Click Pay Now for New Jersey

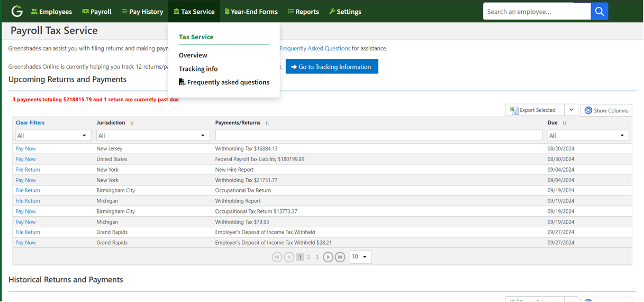tap(26, 149)
